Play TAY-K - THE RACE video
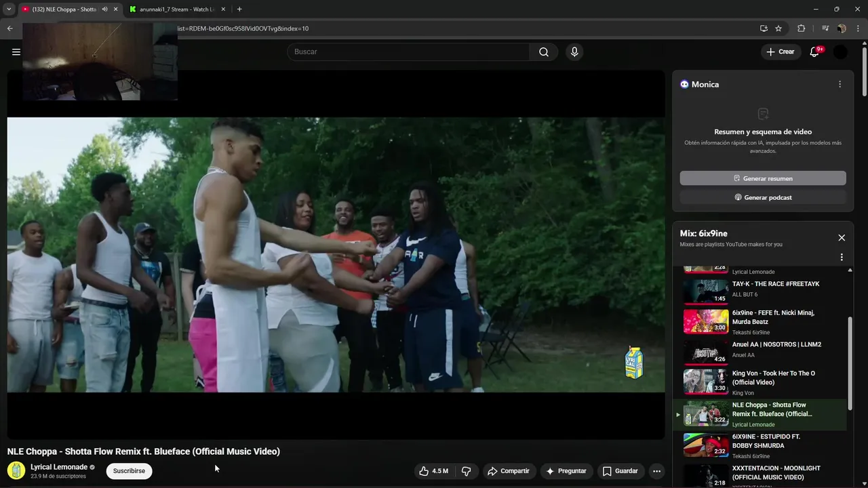The image size is (868, 488). pyautogui.click(x=759, y=290)
